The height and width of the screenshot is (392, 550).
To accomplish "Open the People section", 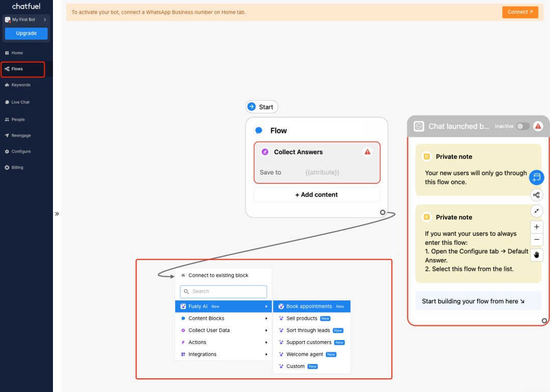I will [x=15, y=120].
